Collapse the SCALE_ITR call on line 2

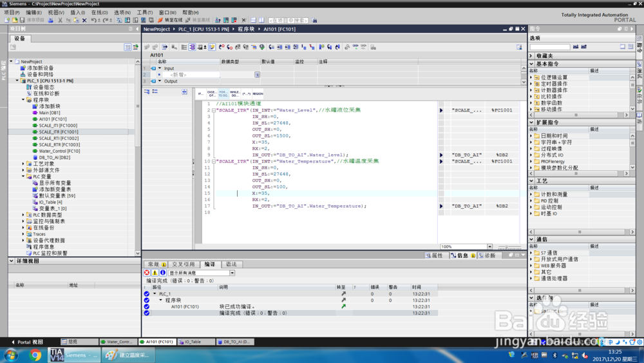(x=214, y=110)
